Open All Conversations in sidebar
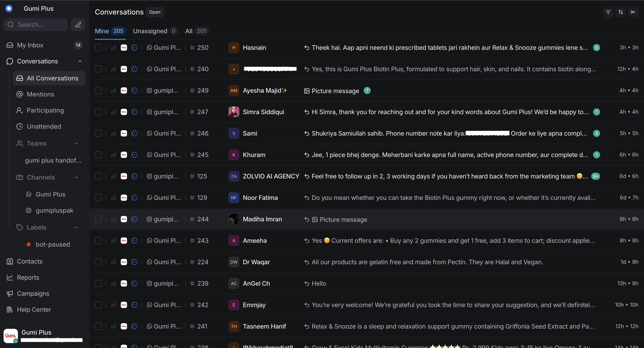 coord(49,78)
